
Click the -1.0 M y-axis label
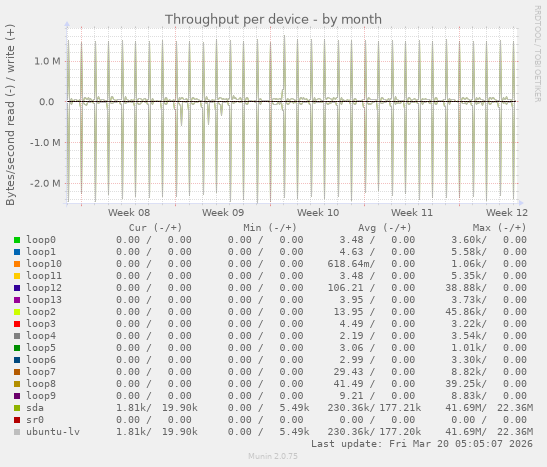point(45,143)
